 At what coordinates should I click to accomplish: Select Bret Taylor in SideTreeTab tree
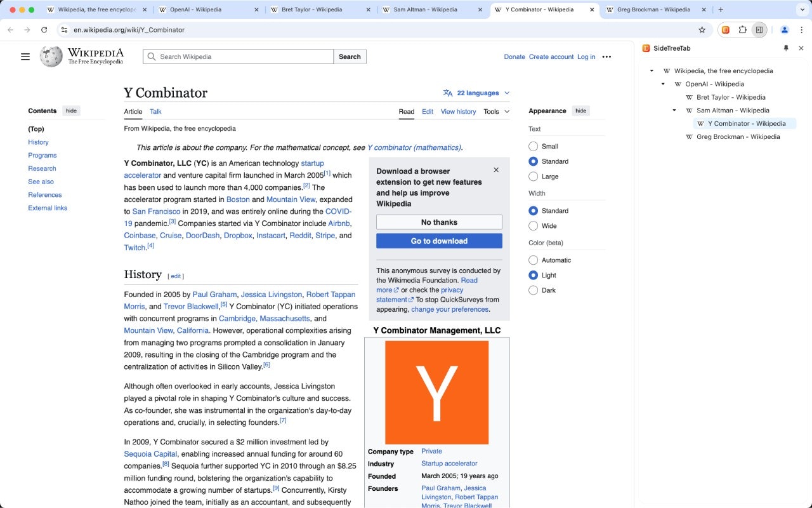731,97
